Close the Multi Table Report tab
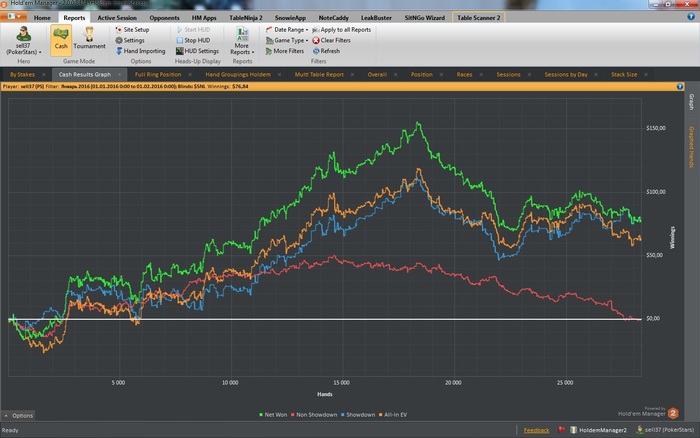700x438 pixels. click(x=352, y=75)
